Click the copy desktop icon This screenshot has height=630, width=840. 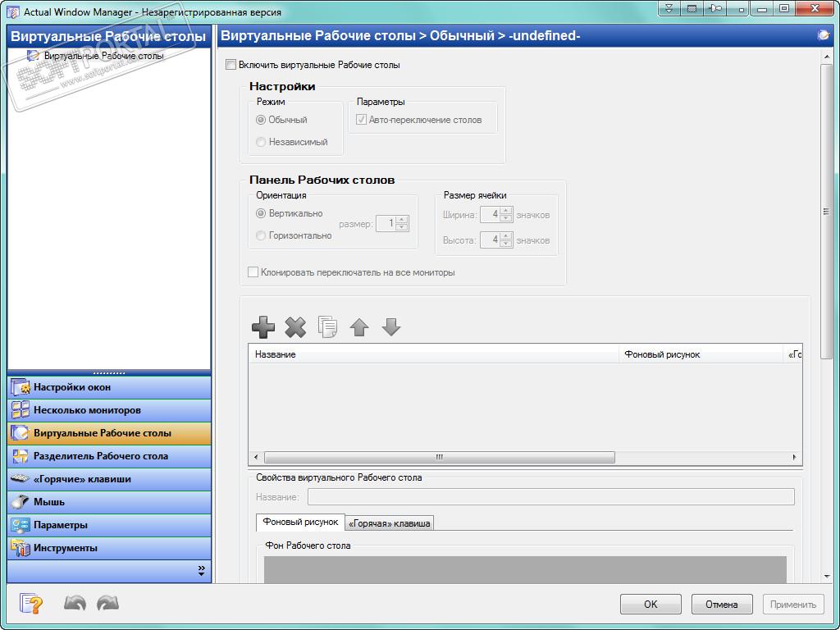(x=327, y=326)
